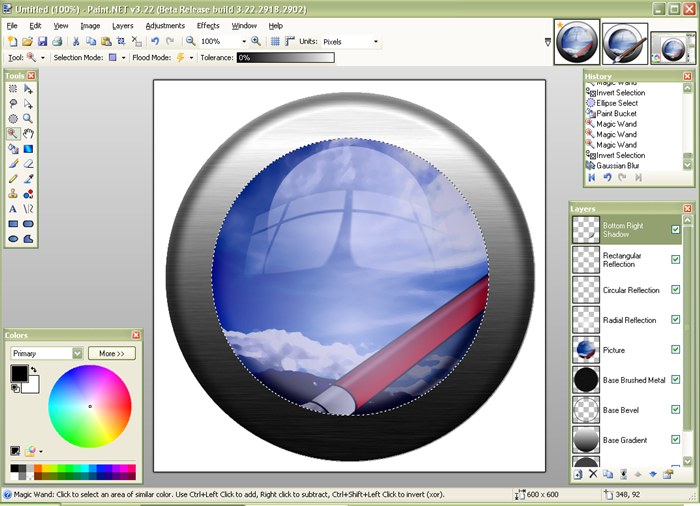
Task: Toggle Base Brushed Metal layer visibility
Action: (x=675, y=380)
